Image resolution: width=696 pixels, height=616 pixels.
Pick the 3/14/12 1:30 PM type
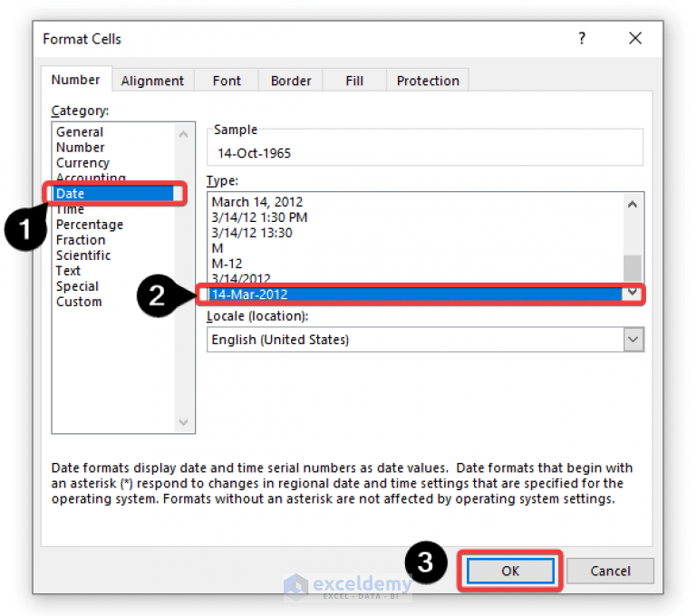[259, 217]
